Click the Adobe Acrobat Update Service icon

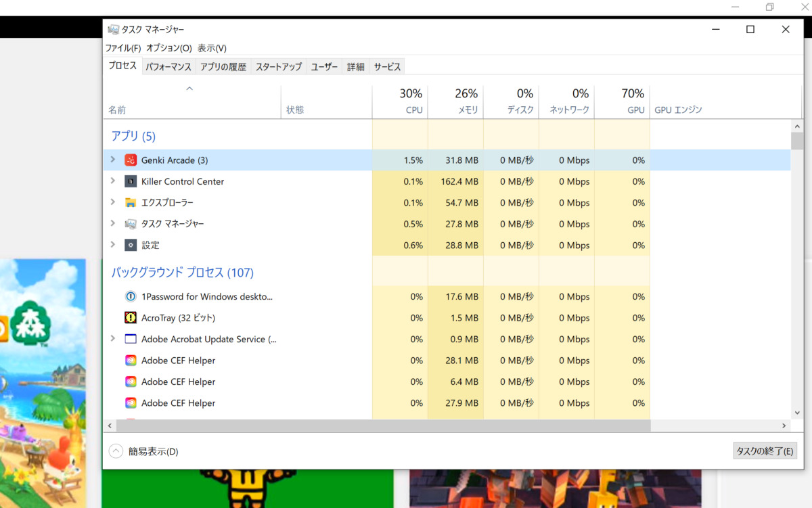coord(131,339)
